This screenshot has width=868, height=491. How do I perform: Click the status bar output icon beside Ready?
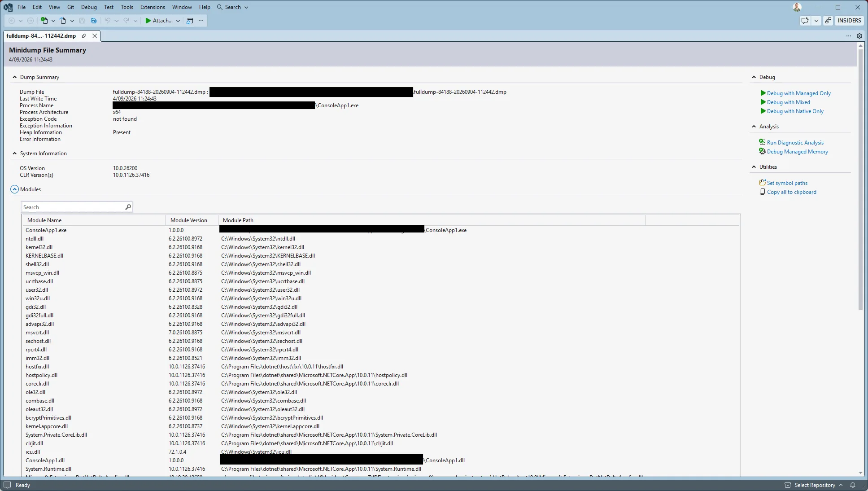pos(7,485)
